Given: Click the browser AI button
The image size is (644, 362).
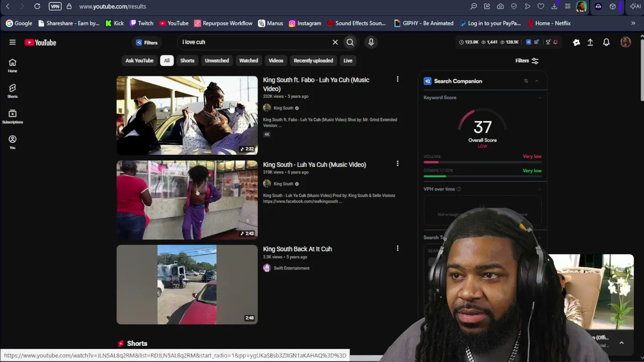Looking at the screenshot, I should coord(635,7).
